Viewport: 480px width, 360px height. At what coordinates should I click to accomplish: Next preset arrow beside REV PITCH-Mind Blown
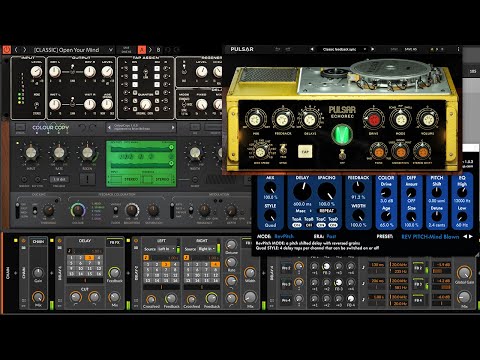coord(471,236)
